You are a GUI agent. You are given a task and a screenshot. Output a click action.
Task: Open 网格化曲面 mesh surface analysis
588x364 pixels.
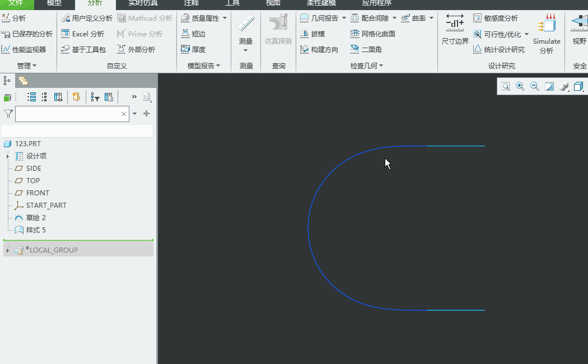[x=373, y=34]
